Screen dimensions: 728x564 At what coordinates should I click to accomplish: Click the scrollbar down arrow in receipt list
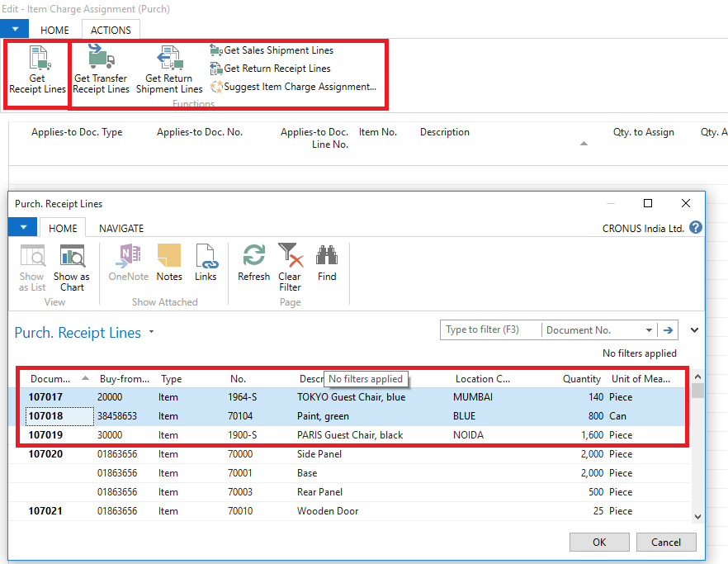tap(697, 517)
